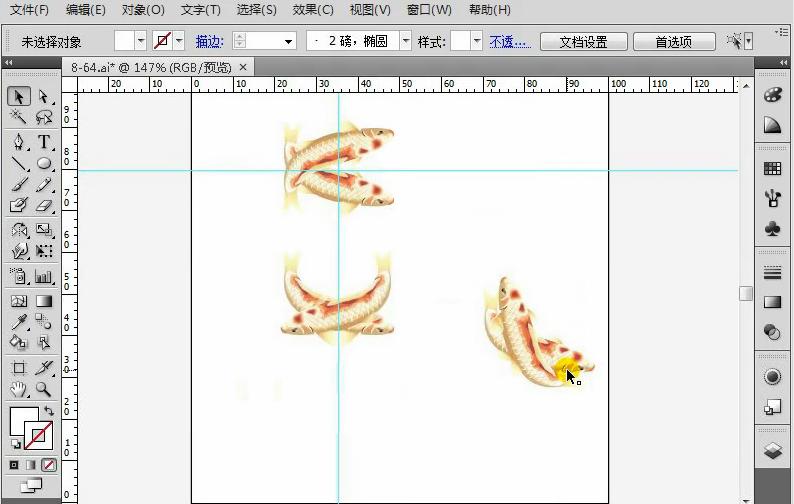Select the Ellipse tool

click(x=44, y=163)
